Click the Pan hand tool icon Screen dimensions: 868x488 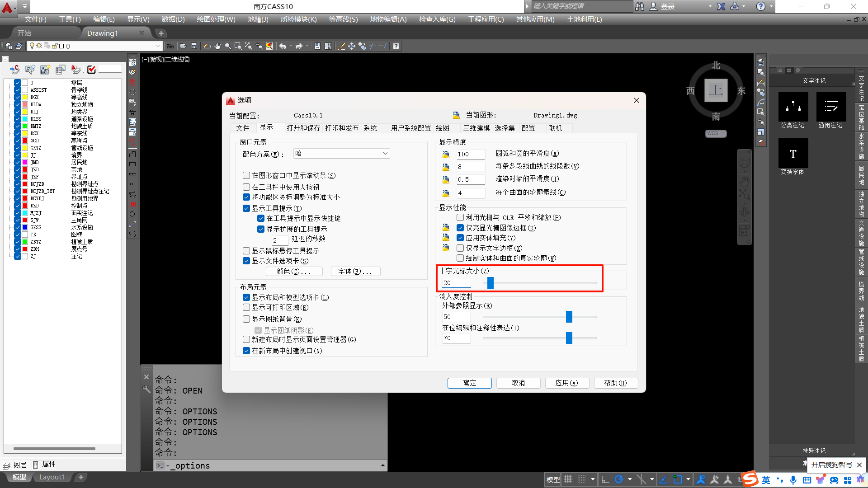(217, 46)
